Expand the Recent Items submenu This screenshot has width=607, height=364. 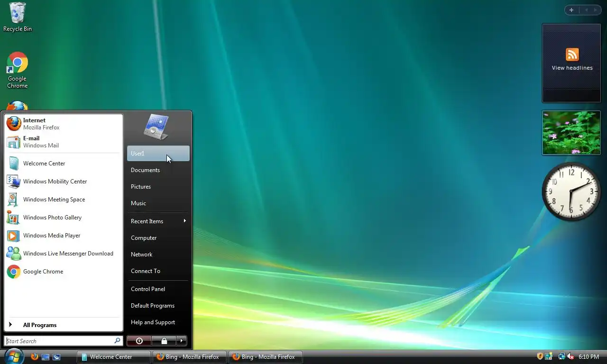(158, 221)
